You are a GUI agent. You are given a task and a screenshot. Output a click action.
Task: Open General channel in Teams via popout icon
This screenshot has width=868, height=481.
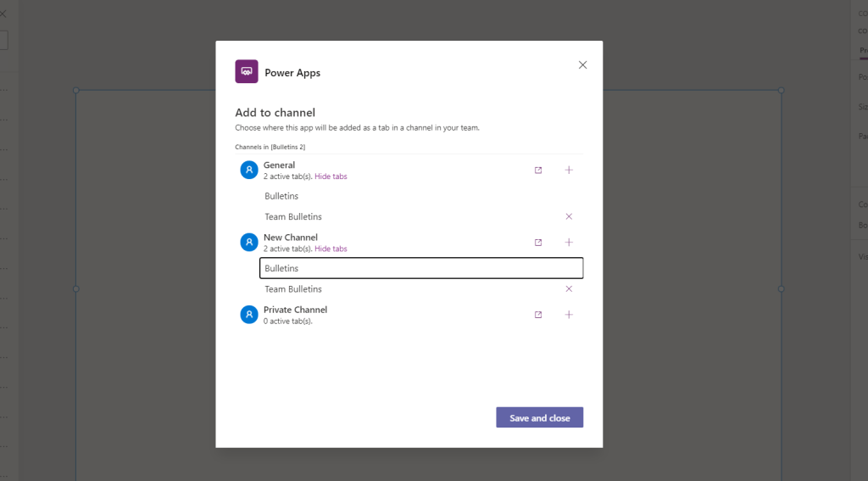pyautogui.click(x=538, y=171)
